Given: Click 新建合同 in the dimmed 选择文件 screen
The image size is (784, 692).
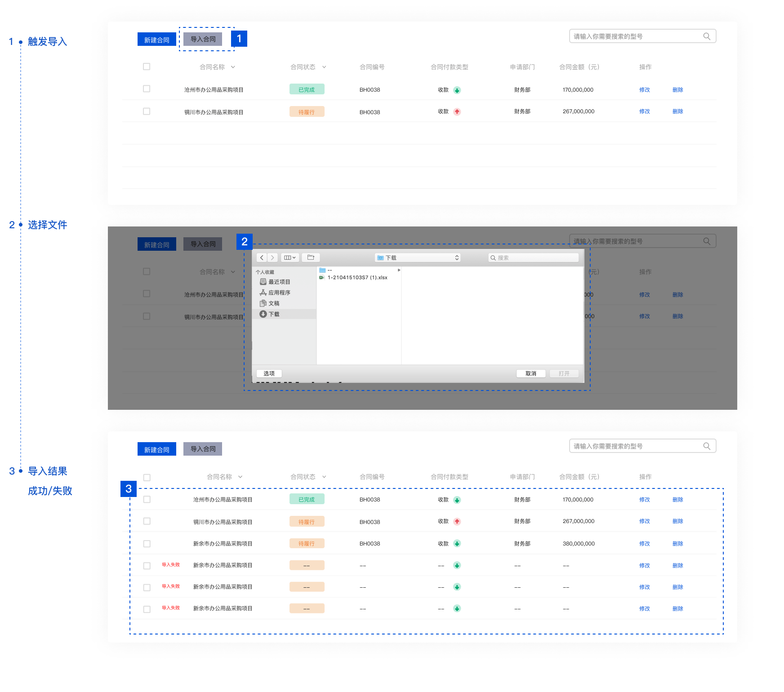Looking at the screenshot, I should pos(156,244).
